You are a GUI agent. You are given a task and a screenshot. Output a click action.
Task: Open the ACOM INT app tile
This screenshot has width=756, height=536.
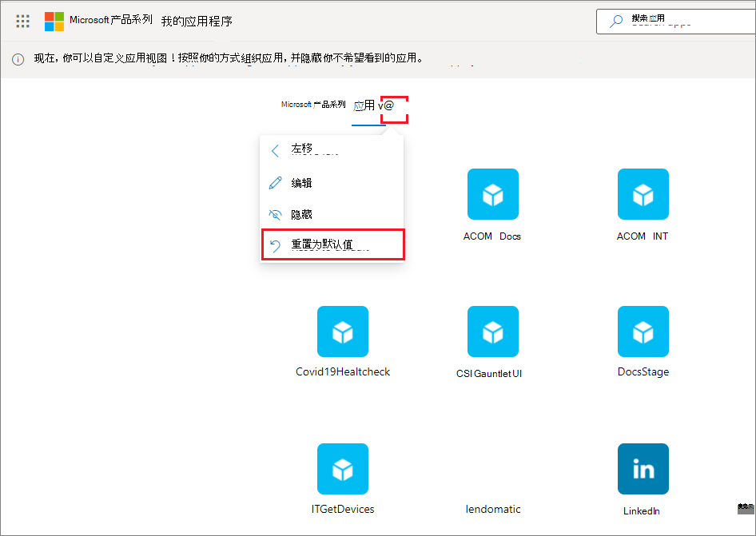[643, 194]
